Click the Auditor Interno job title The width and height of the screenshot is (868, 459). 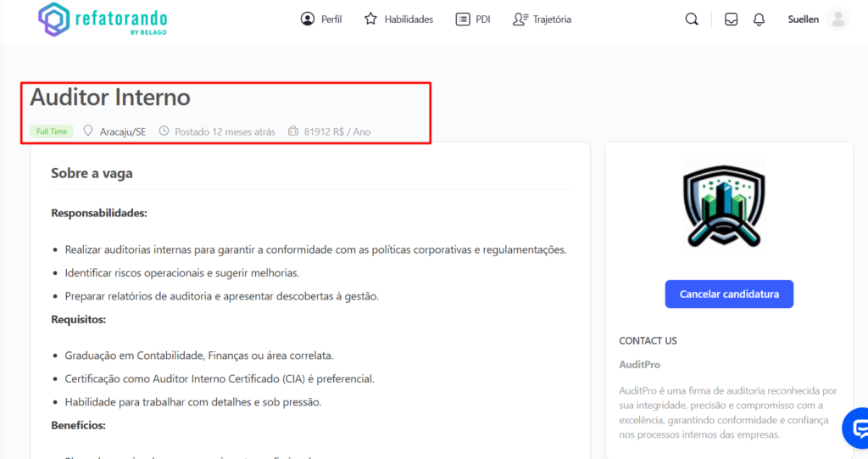pyautogui.click(x=110, y=98)
